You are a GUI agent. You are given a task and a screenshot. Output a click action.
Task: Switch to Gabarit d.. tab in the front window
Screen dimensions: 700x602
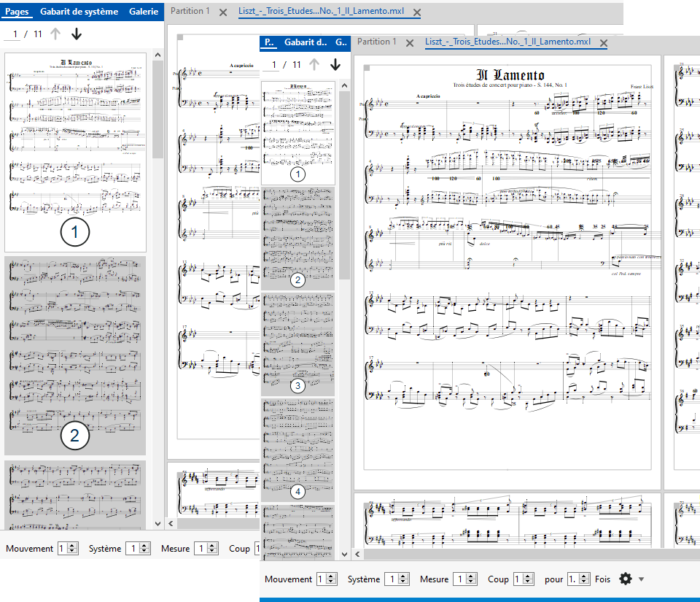(306, 42)
